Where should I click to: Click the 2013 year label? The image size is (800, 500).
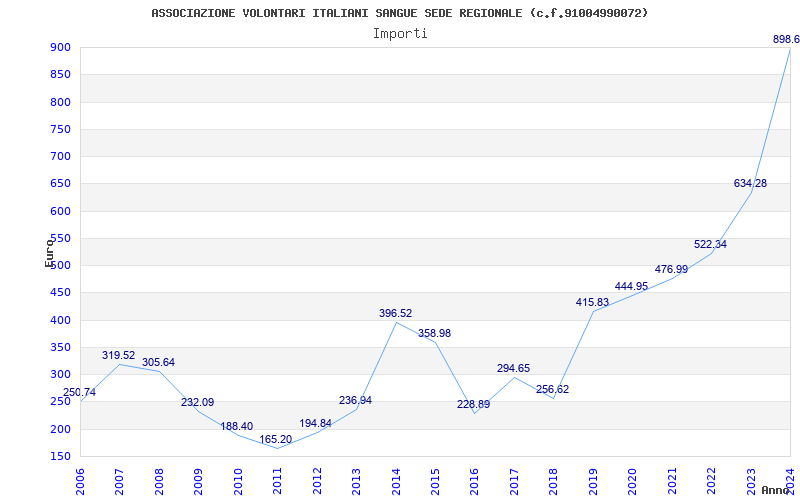click(x=356, y=482)
